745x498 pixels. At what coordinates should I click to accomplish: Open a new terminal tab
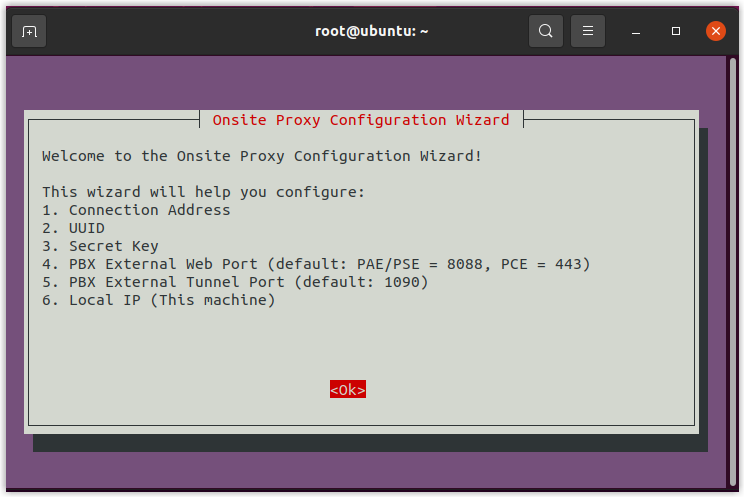tap(29, 31)
